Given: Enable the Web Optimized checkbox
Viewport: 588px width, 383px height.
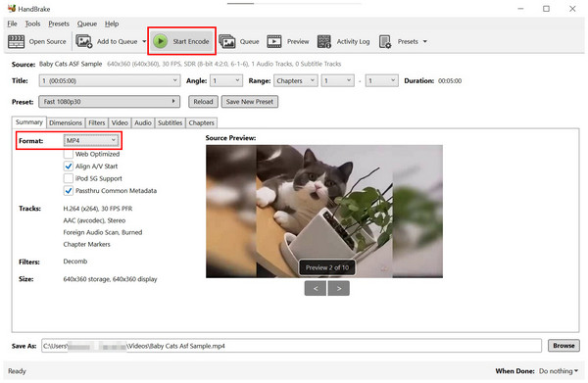Looking at the screenshot, I should (69, 154).
